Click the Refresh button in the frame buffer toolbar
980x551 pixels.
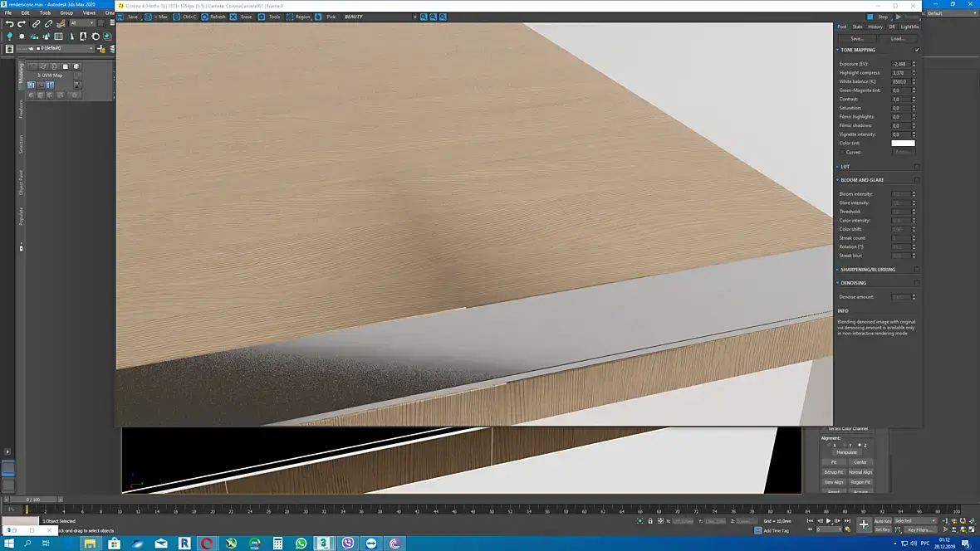213,17
